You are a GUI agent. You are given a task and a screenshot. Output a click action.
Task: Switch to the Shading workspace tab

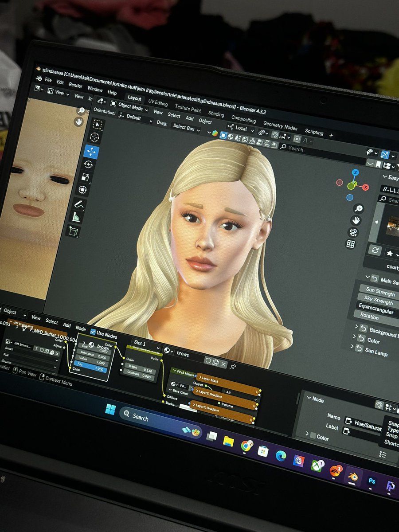click(x=216, y=114)
